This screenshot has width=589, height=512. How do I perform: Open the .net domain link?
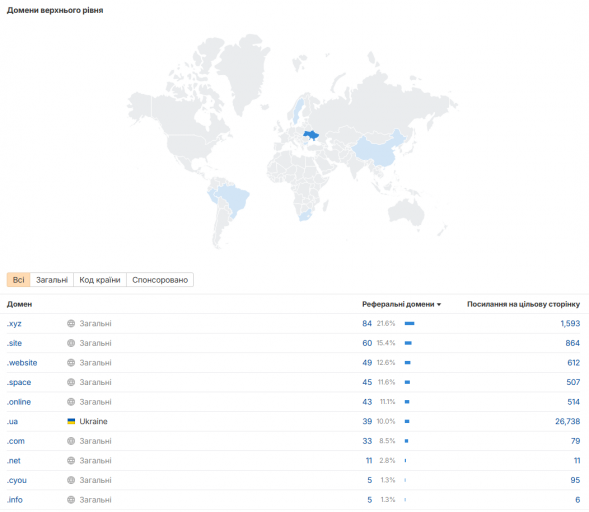14,461
